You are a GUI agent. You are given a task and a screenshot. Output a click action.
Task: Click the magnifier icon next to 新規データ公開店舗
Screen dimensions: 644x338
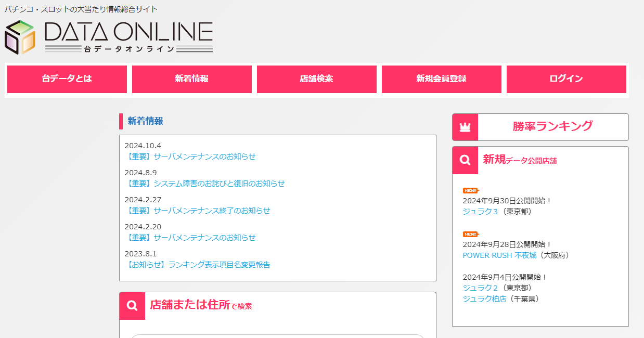click(465, 160)
